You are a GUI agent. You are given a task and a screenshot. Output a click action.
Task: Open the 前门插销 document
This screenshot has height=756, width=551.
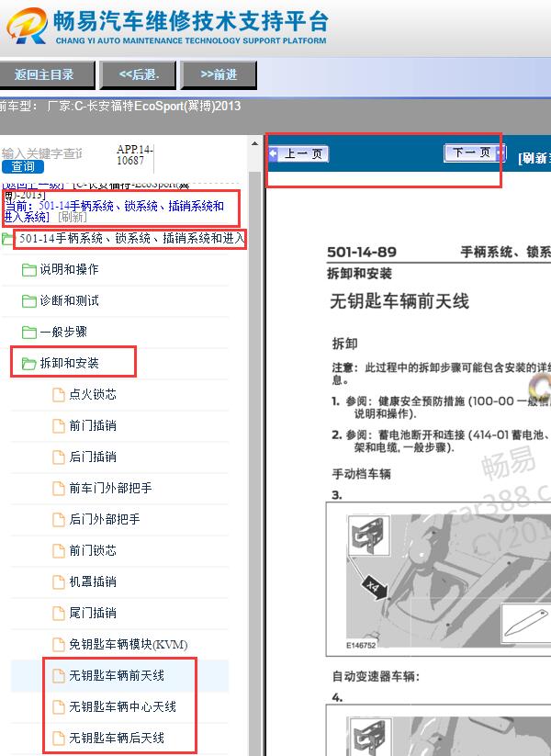93,425
